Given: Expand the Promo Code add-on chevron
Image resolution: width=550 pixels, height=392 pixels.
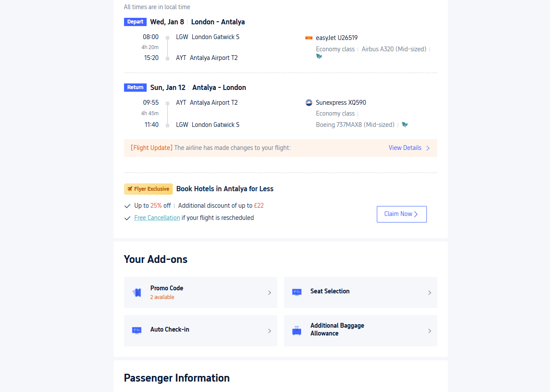Looking at the screenshot, I should pos(269,293).
